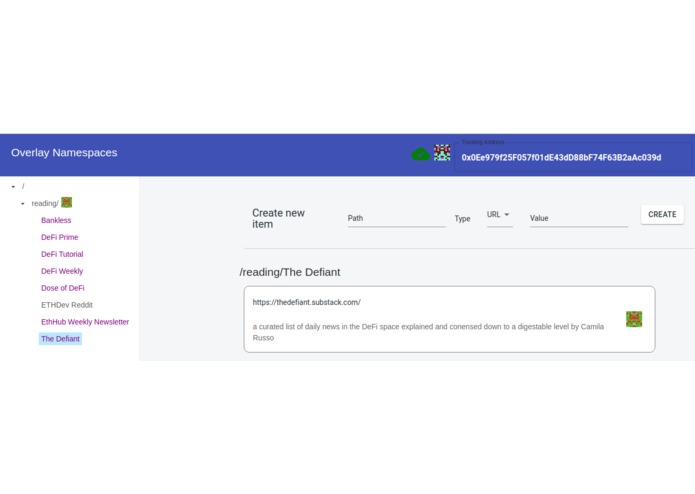Click the identicon in The Defiant card
The width and height of the screenshot is (695, 494).
point(634,319)
